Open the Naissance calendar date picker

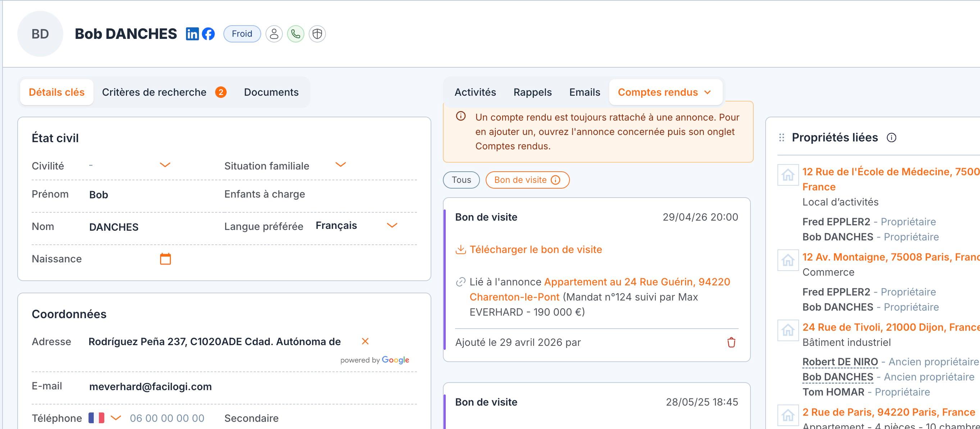(x=165, y=259)
